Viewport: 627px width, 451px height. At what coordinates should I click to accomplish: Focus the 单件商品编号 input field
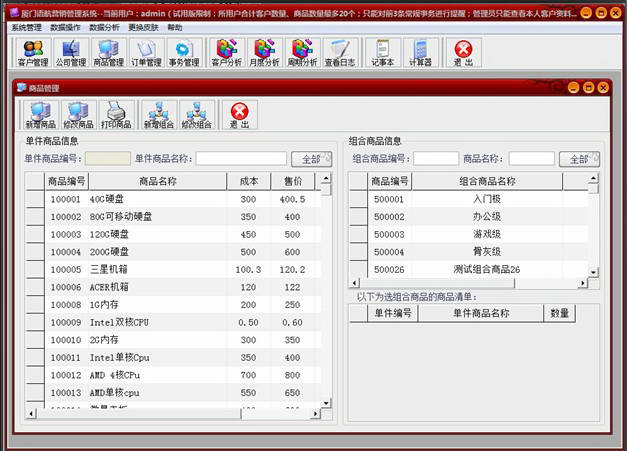[x=108, y=159]
